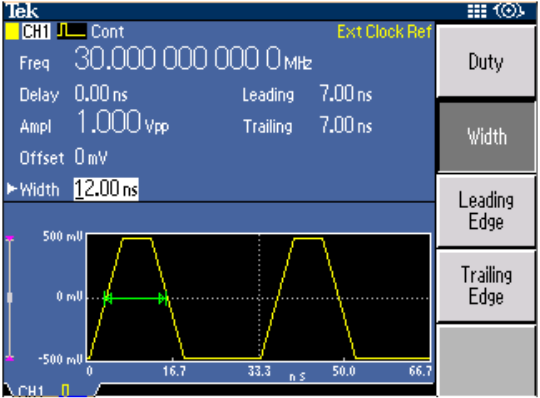Click the 66.7 time axis label
540x398 pixels.
pos(420,371)
